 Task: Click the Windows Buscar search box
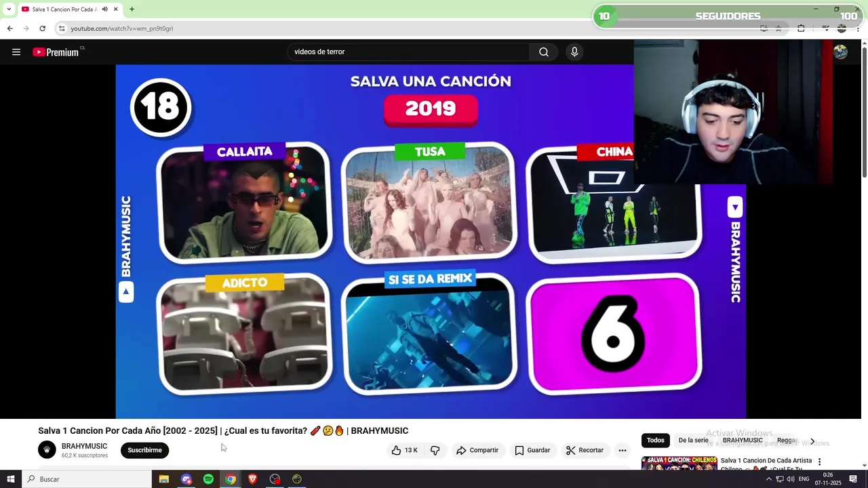87,479
